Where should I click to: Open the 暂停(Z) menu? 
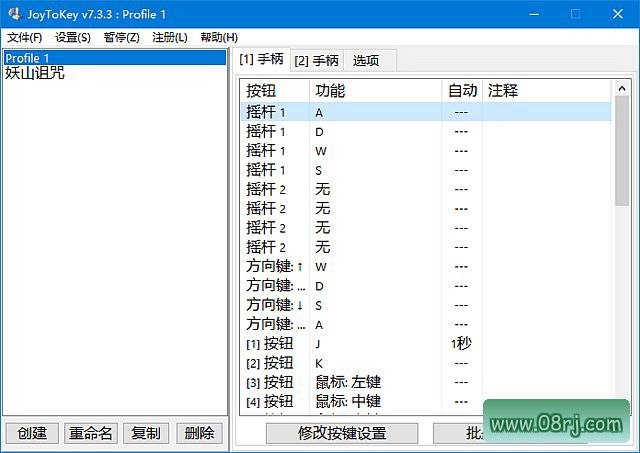pos(121,38)
